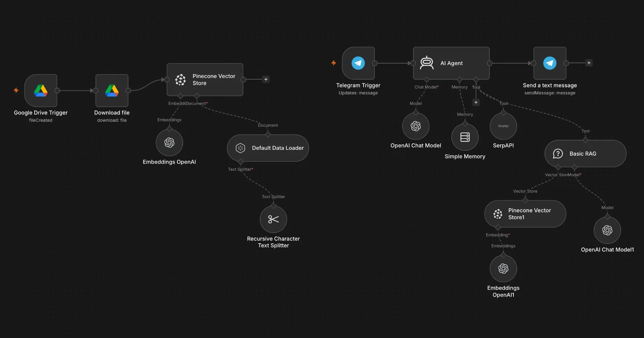
Task: Select the Google Drive Trigger node icon
Action: pos(41,91)
